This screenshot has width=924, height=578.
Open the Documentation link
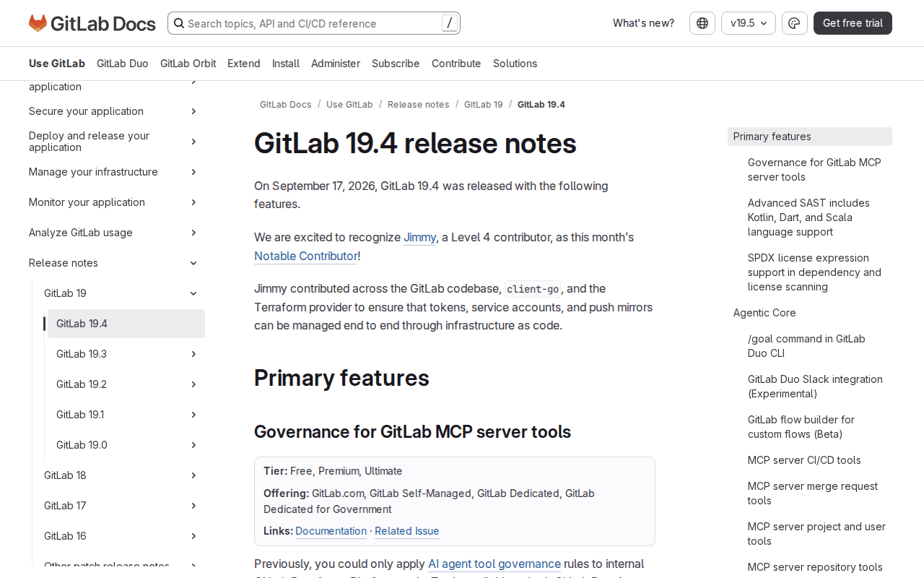(x=331, y=531)
